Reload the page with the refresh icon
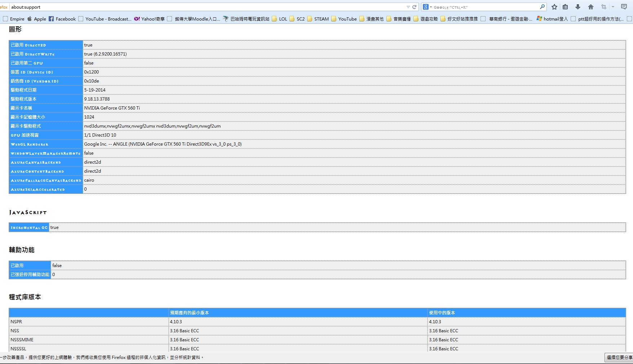 pyautogui.click(x=415, y=7)
